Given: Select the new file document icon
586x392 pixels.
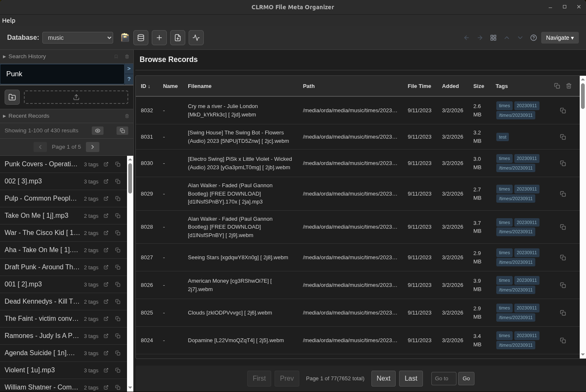Looking at the screenshot, I should [177, 38].
